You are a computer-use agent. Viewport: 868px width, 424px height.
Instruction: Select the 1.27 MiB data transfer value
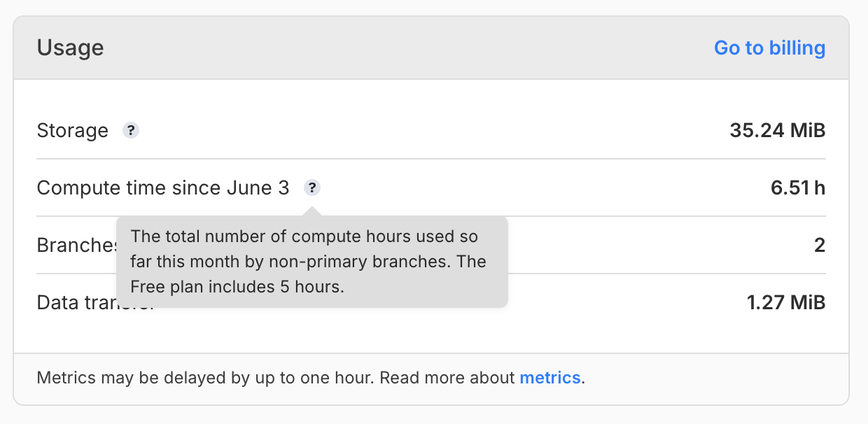tap(785, 303)
